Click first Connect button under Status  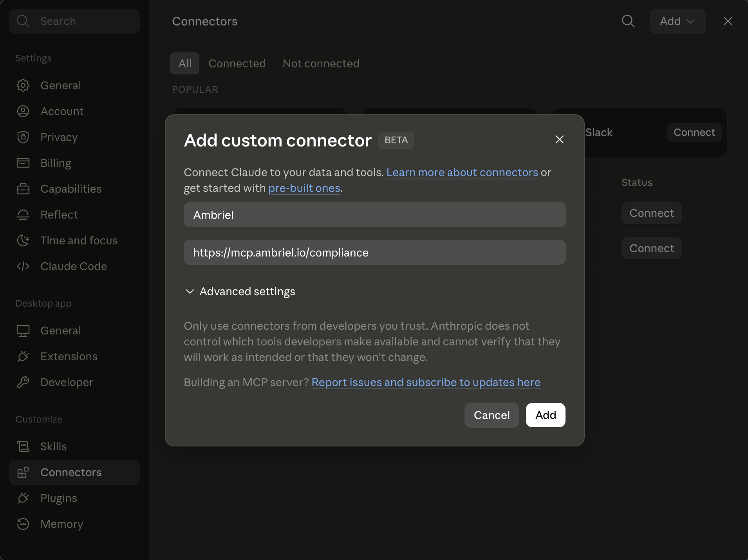click(652, 213)
